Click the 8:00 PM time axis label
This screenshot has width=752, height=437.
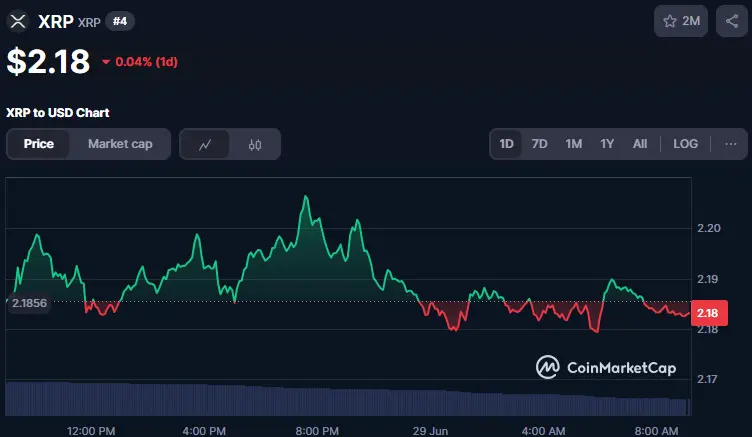pos(317,431)
